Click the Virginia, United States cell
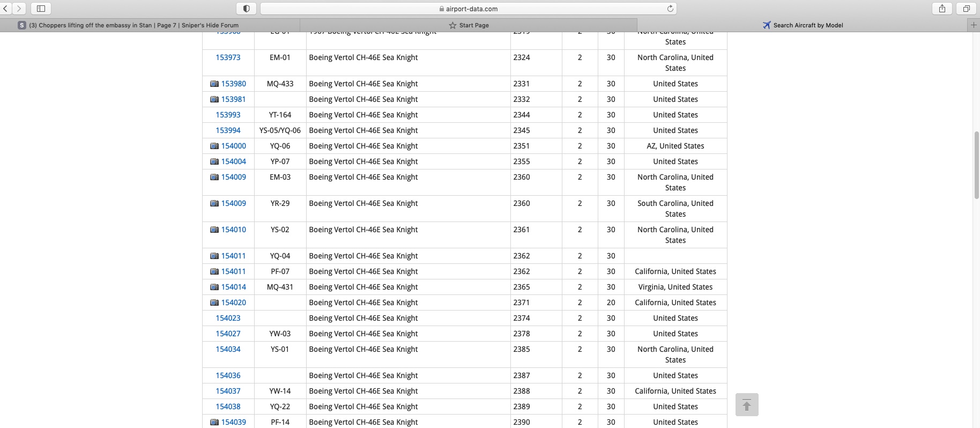 (x=675, y=287)
